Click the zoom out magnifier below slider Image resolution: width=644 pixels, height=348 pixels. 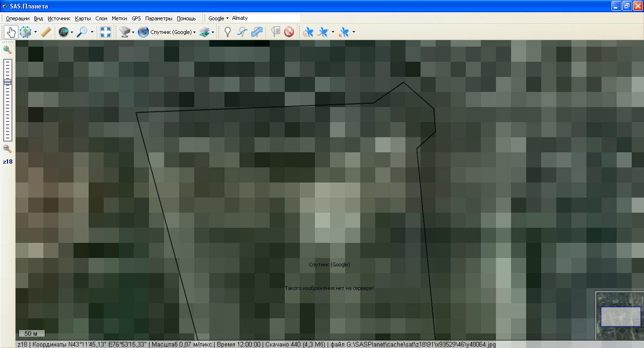click(8, 149)
